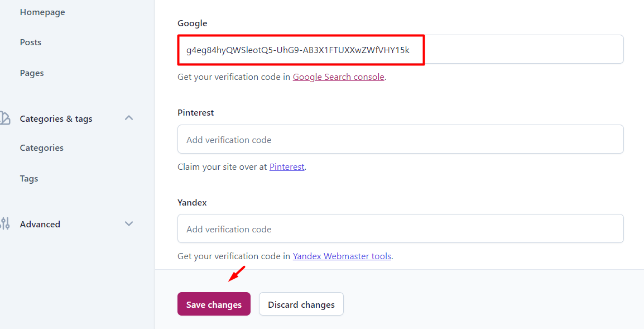
Task: Open the Posts menu item
Action: (30, 42)
